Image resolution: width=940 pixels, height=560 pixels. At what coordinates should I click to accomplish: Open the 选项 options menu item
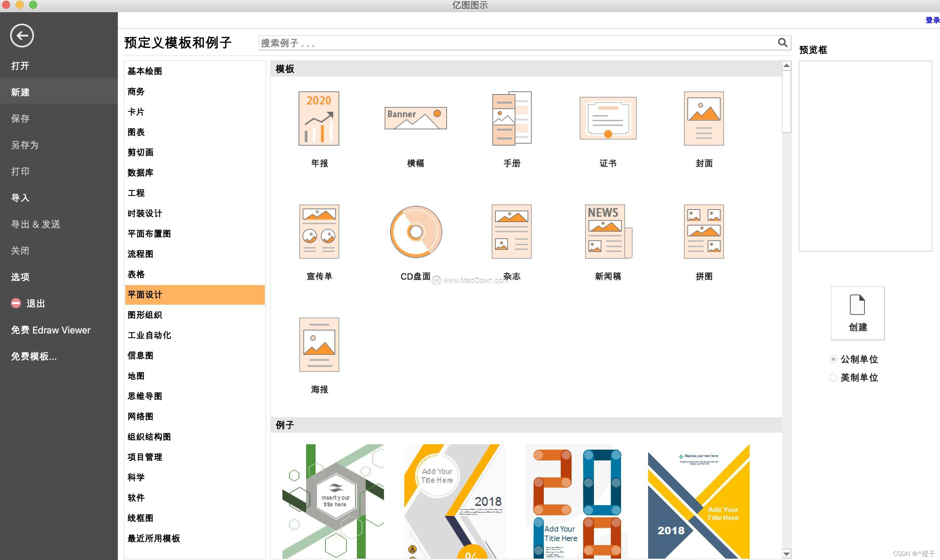tap(20, 277)
